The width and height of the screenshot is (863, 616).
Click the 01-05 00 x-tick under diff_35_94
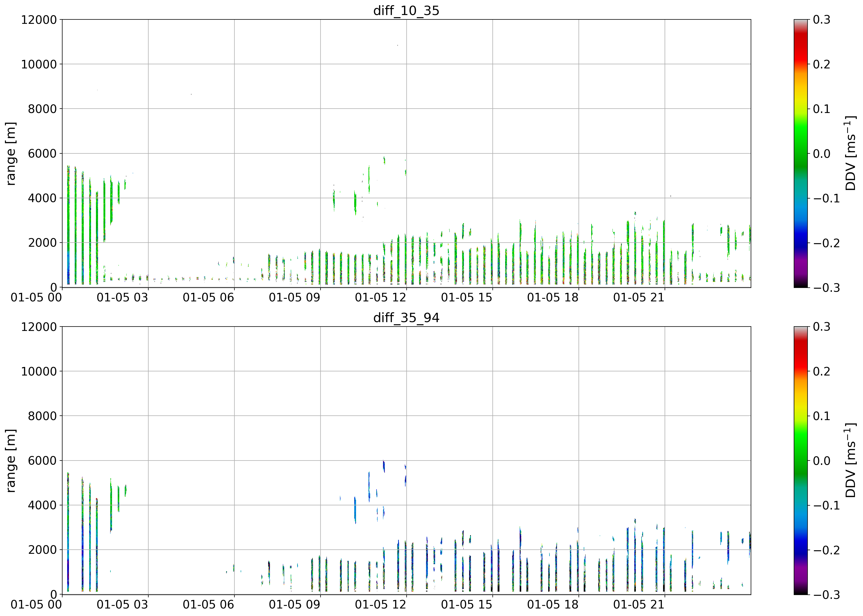coord(36,605)
